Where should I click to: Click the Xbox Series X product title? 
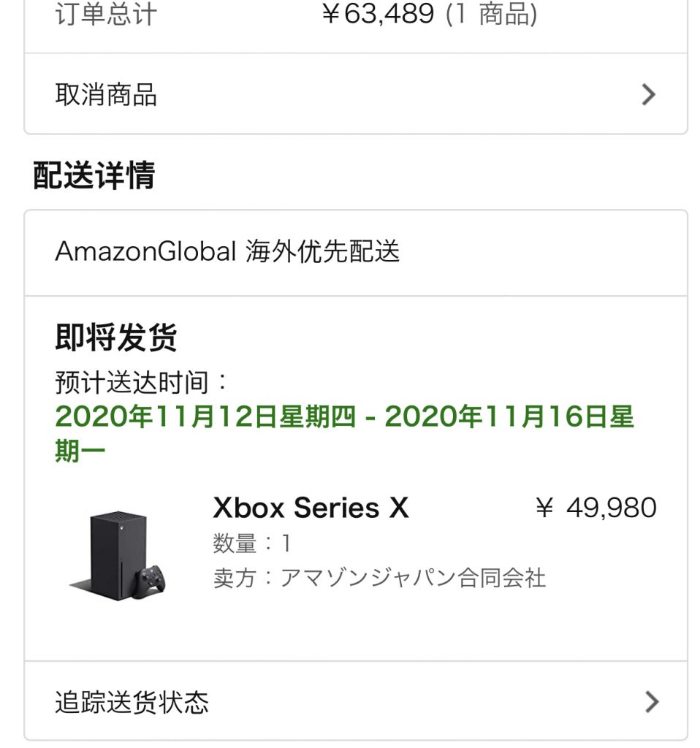[311, 508]
